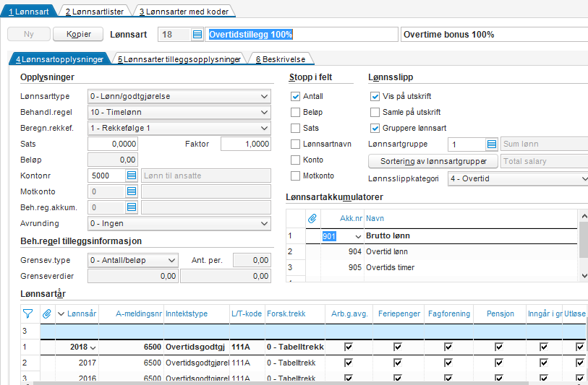Image resolution: width=588 pixels, height=385 pixels.
Task: Open account lookup icon beside Kontonr 5000
Action: pos(131,176)
